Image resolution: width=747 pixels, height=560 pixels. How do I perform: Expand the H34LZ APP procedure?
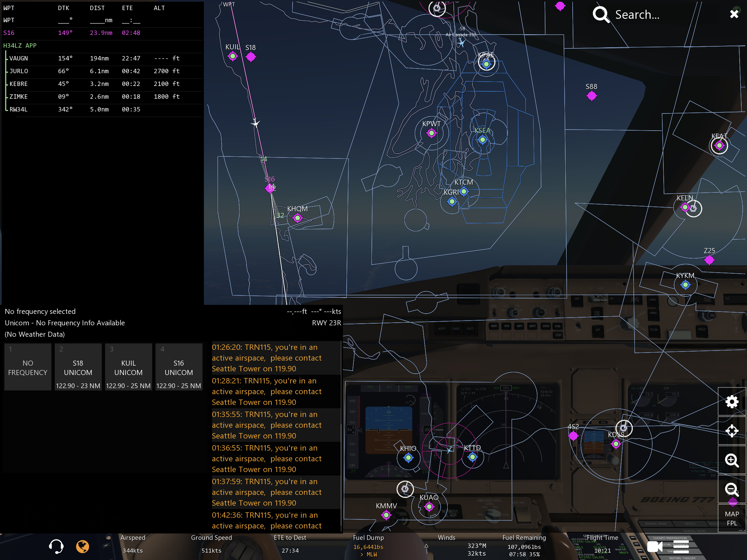[x=20, y=46]
